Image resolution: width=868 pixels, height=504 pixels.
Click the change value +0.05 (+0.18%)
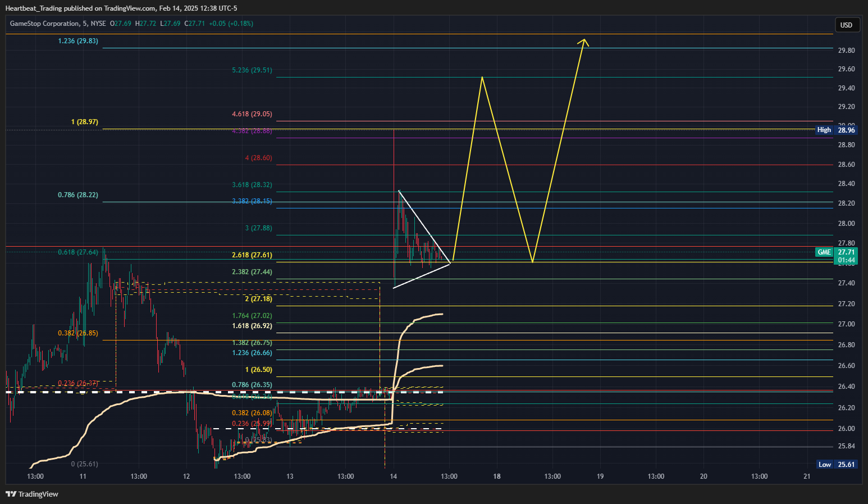231,24
